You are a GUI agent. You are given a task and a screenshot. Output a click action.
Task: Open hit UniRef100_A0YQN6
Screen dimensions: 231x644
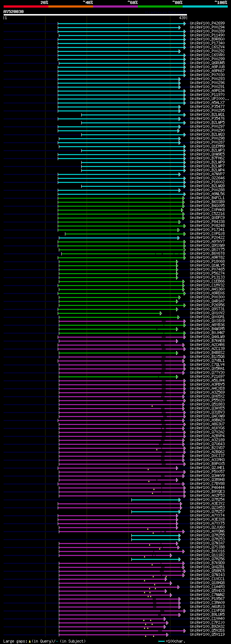pos(207,531)
